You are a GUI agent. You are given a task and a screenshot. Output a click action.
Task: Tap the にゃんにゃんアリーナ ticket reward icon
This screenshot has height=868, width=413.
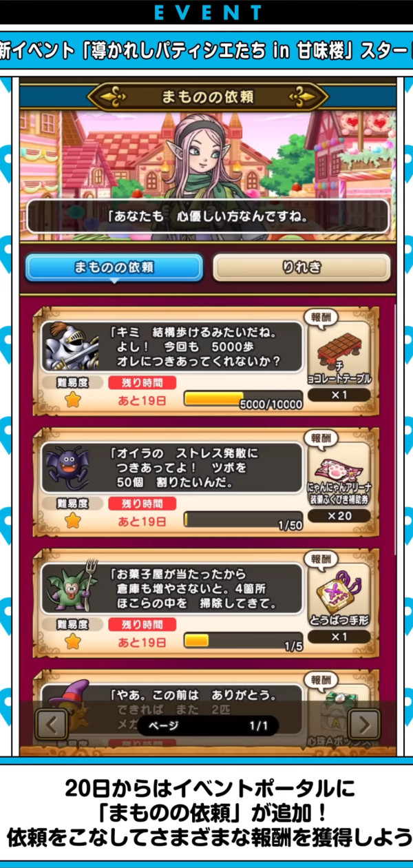339,472
